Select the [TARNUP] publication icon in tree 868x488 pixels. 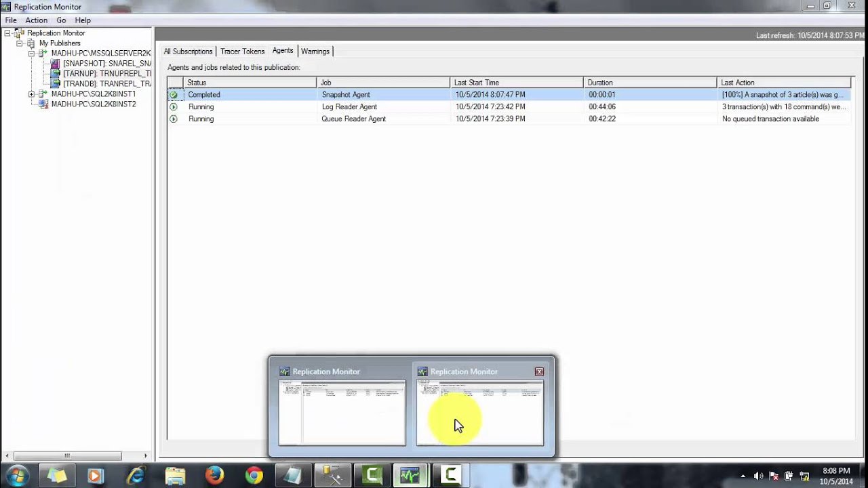point(56,74)
